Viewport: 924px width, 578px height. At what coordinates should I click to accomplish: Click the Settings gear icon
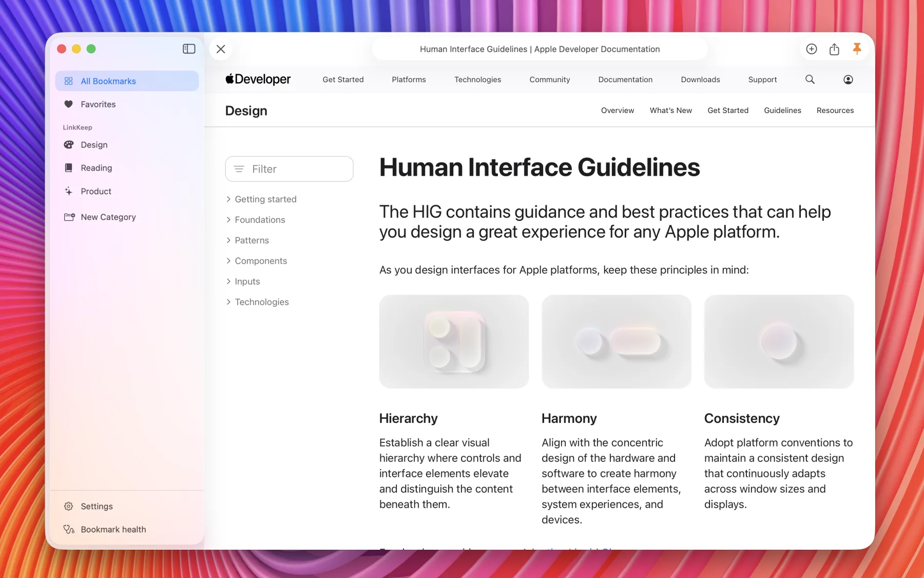click(68, 506)
